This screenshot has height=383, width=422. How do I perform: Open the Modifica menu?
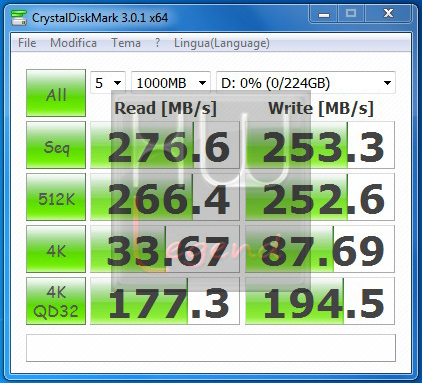click(x=73, y=43)
